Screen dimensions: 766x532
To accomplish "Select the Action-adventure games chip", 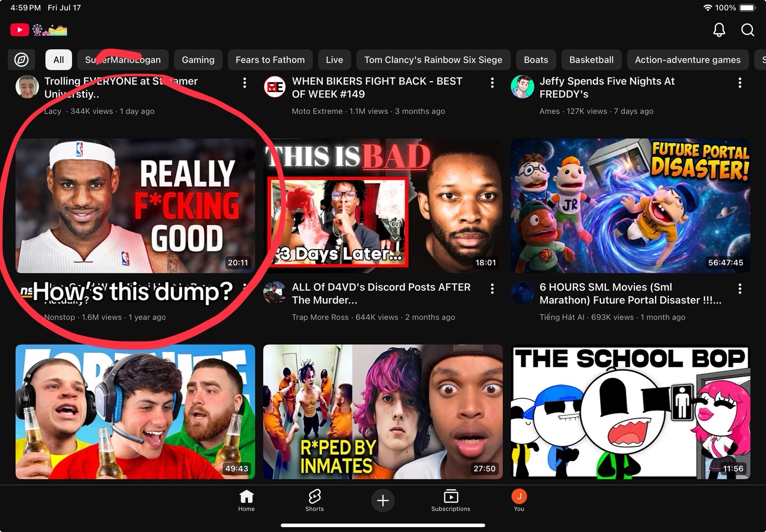I will (x=688, y=60).
